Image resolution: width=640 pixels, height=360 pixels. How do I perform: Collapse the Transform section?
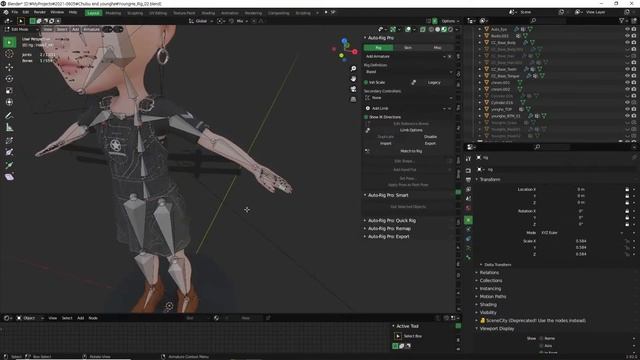pyautogui.click(x=489, y=180)
